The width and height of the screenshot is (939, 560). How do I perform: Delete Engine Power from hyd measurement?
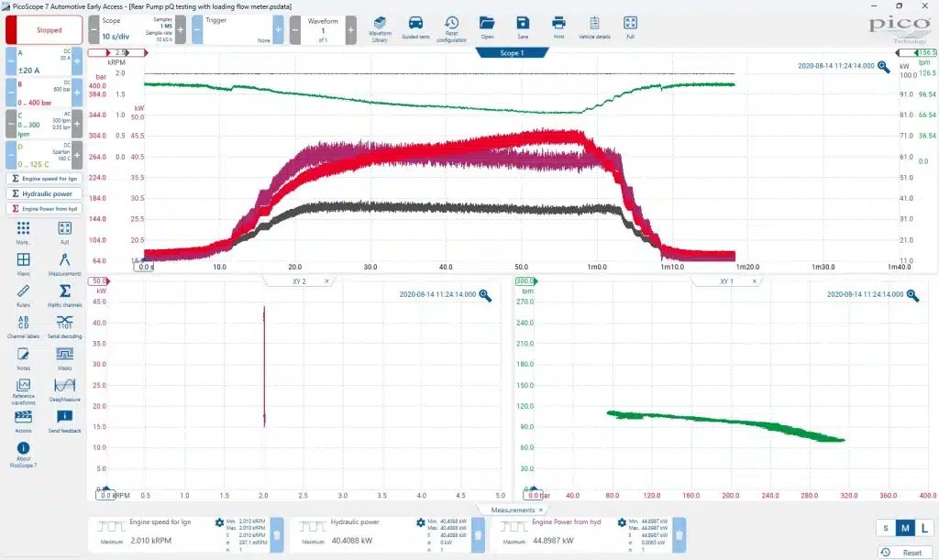(679, 534)
